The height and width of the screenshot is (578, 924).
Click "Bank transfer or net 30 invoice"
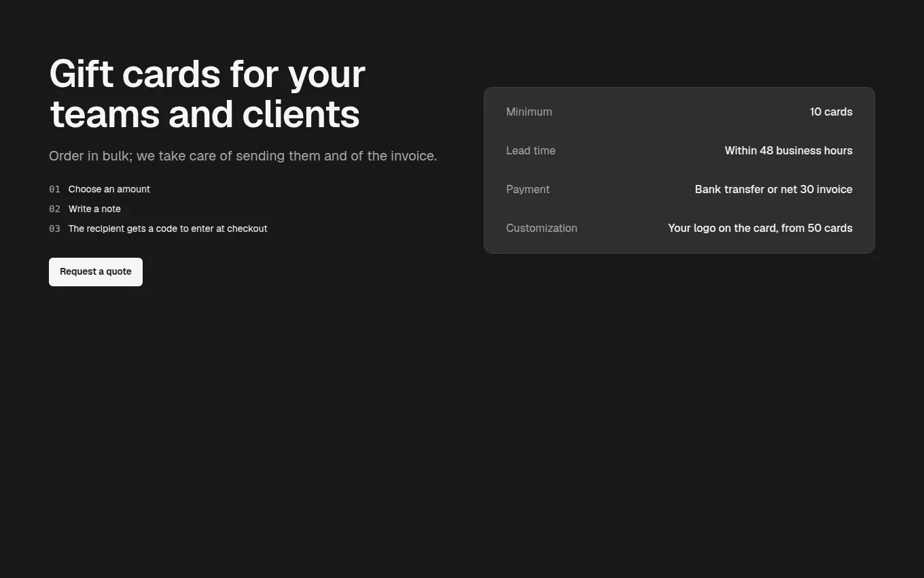tap(774, 190)
